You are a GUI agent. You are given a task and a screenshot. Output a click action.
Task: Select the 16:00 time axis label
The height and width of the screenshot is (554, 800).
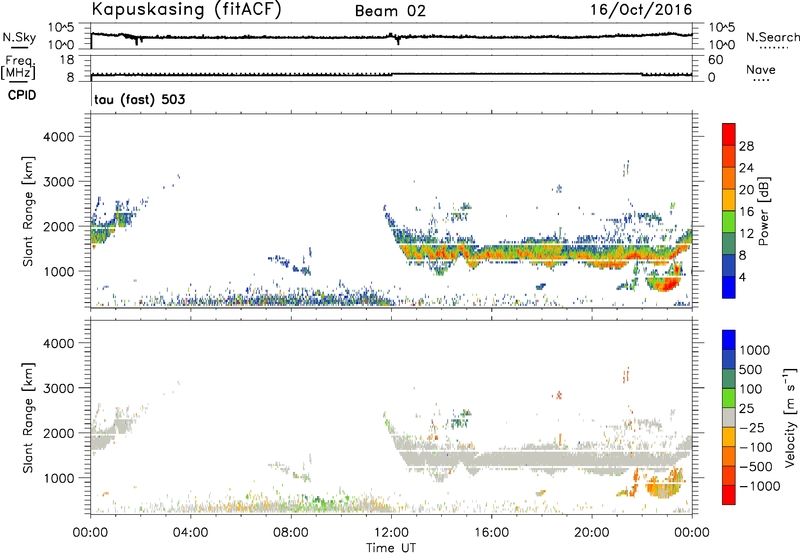pos(491,533)
